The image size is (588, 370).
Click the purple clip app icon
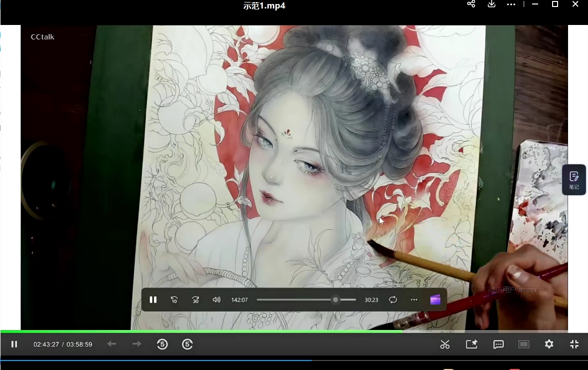435,300
